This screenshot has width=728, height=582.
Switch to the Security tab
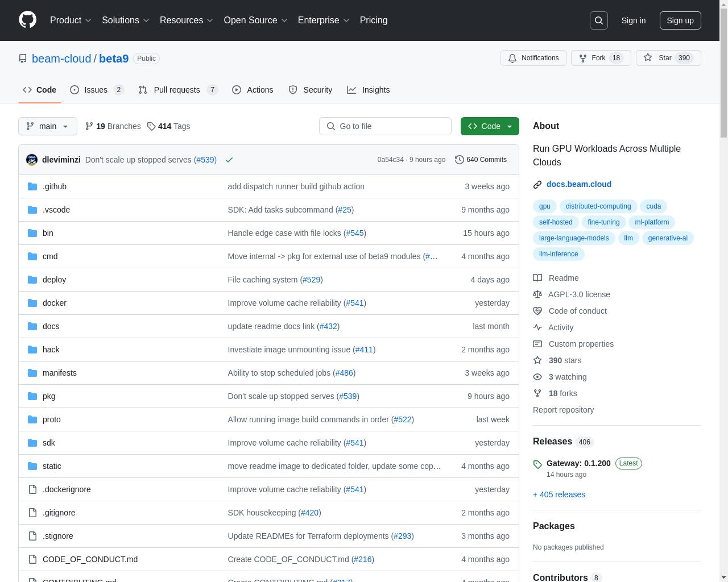(310, 90)
